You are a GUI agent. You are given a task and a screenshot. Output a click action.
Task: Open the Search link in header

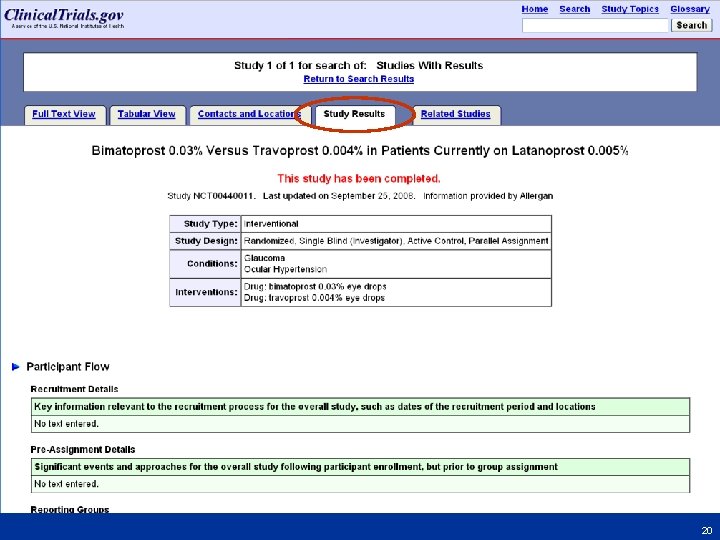click(x=574, y=9)
